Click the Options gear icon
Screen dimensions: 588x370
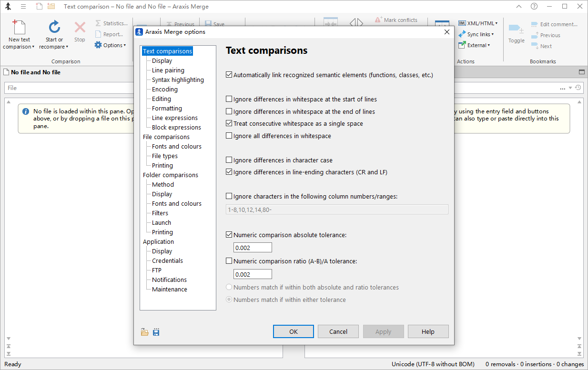pyautogui.click(x=98, y=45)
